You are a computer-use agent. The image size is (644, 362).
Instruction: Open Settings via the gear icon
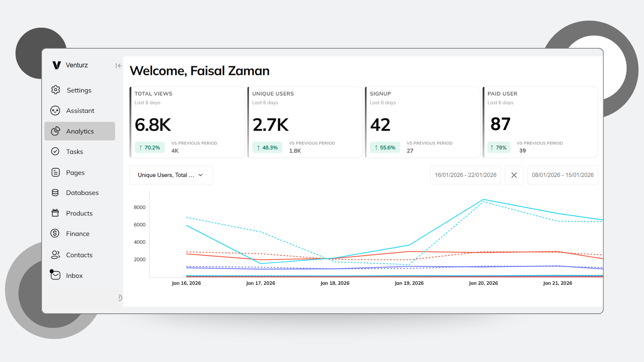(x=55, y=90)
